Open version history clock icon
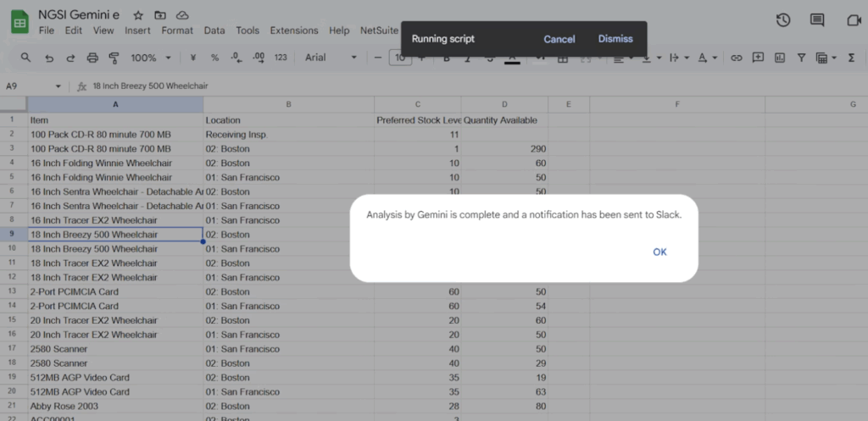The image size is (868, 421). [782, 20]
